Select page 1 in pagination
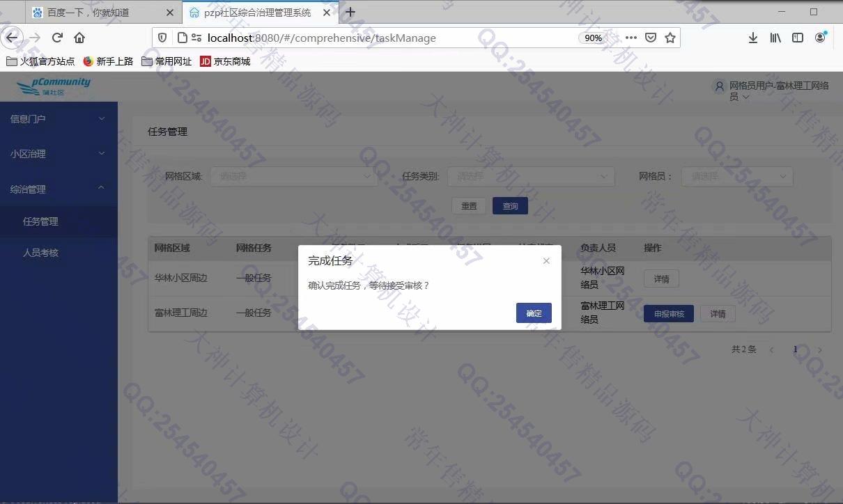This screenshot has height=504, width=843. click(795, 349)
